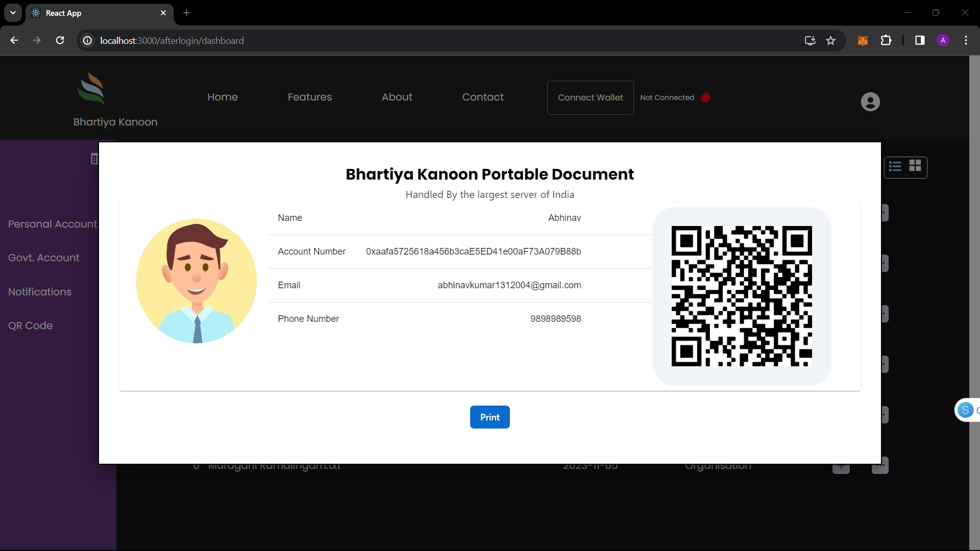Switch documents to grid view
Screen dimensions: 980x551
coord(916,167)
